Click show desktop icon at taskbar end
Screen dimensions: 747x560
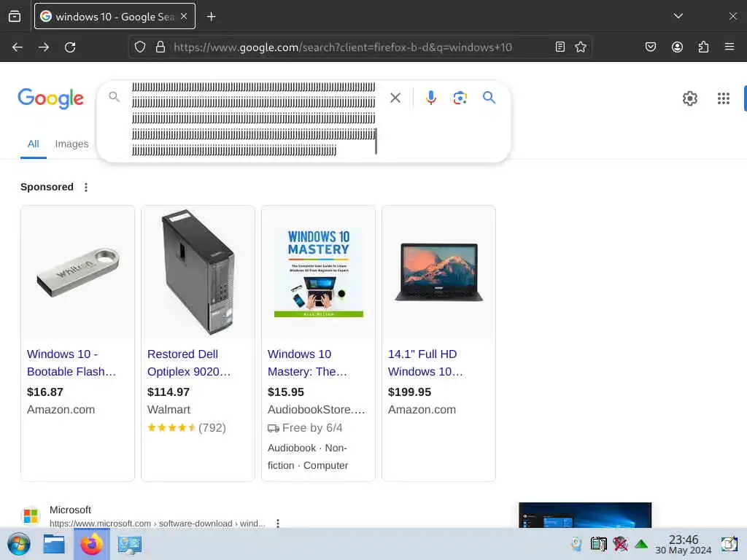(x=729, y=544)
